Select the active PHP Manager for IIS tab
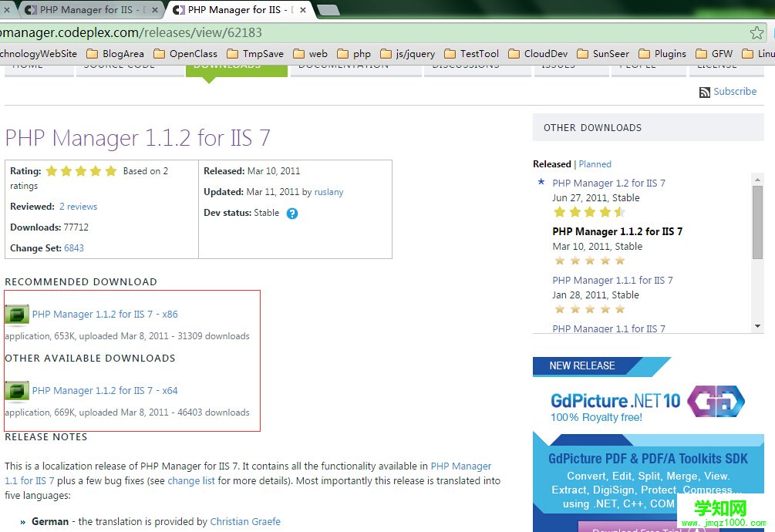 click(x=240, y=10)
